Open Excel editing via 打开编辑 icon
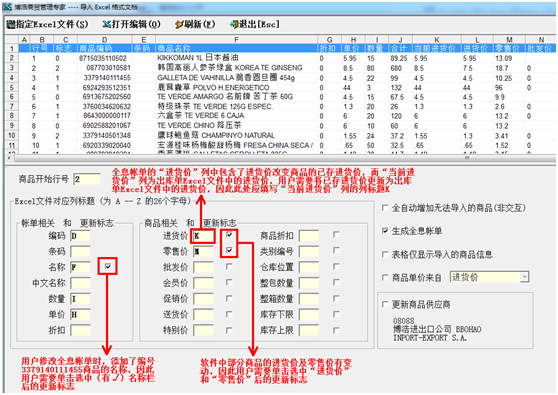 [x=107, y=24]
